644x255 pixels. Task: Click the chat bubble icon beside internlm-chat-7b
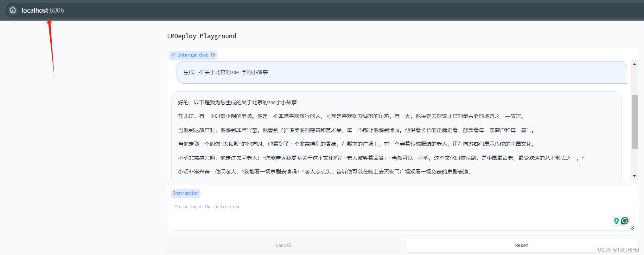[173, 55]
